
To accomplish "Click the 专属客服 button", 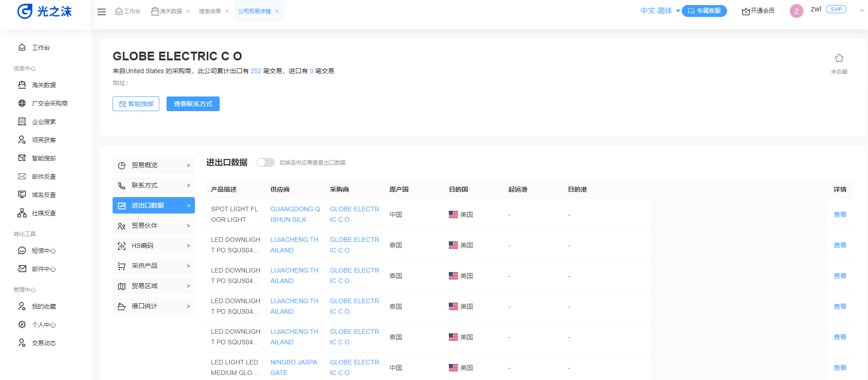I will [x=704, y=11].
